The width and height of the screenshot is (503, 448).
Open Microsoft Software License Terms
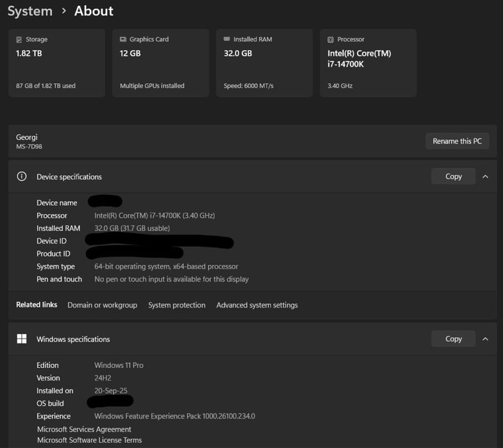[89, 440]
